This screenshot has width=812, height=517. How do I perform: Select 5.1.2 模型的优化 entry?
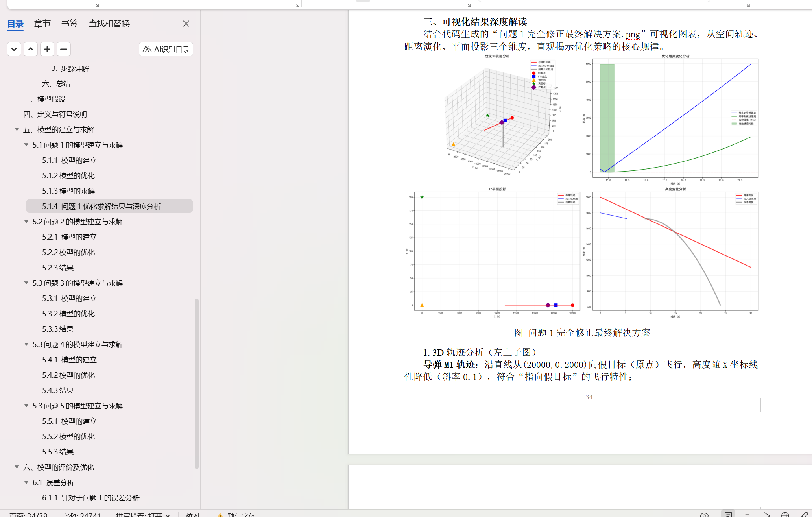pos(68,175)
